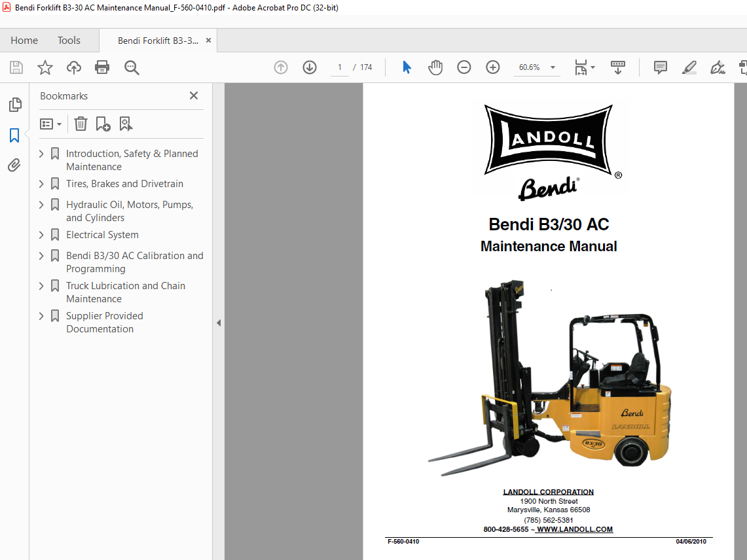Open Truck Lubrication and Chain Maintenance bookmark
The image size is (747, 560).
126,292
